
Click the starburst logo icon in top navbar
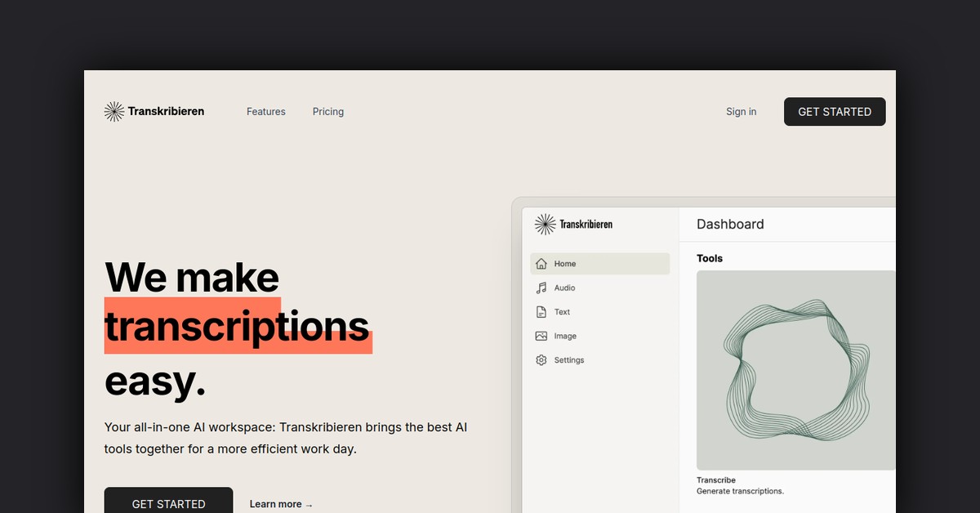click(x=114, y=112)
